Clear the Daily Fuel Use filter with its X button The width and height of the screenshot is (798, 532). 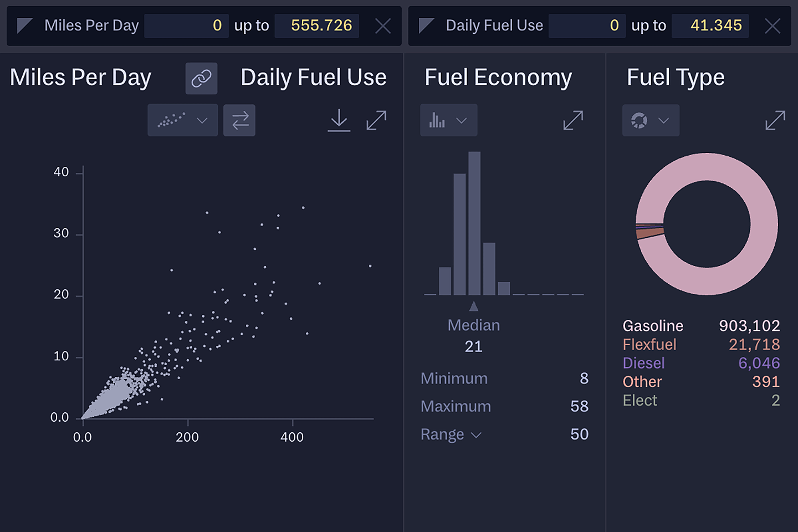[x=773, y=25]
